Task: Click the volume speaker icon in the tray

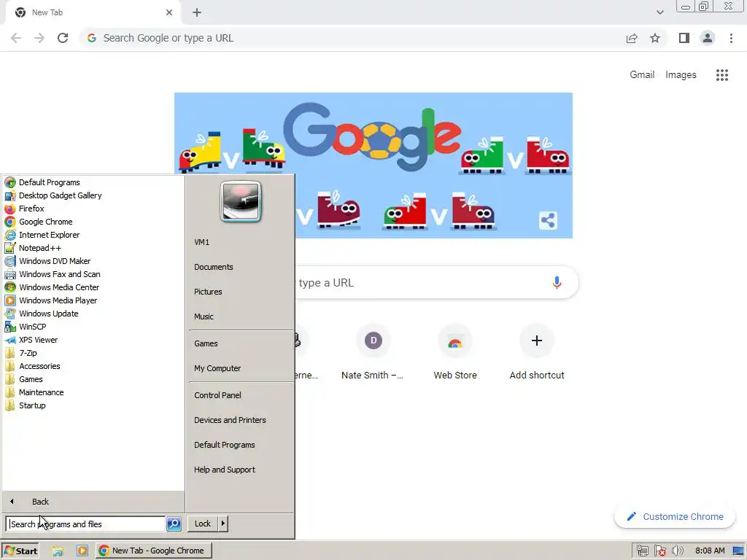Action: 678,551
